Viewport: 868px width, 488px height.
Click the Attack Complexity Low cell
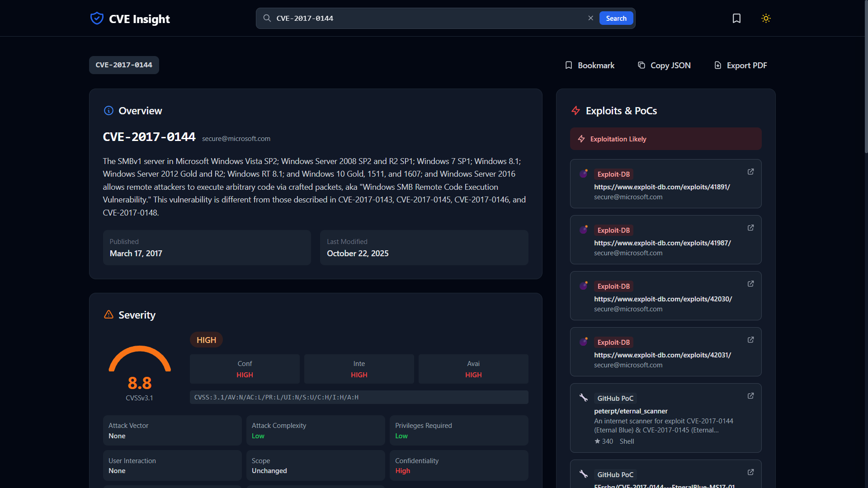tap(316, 430)
